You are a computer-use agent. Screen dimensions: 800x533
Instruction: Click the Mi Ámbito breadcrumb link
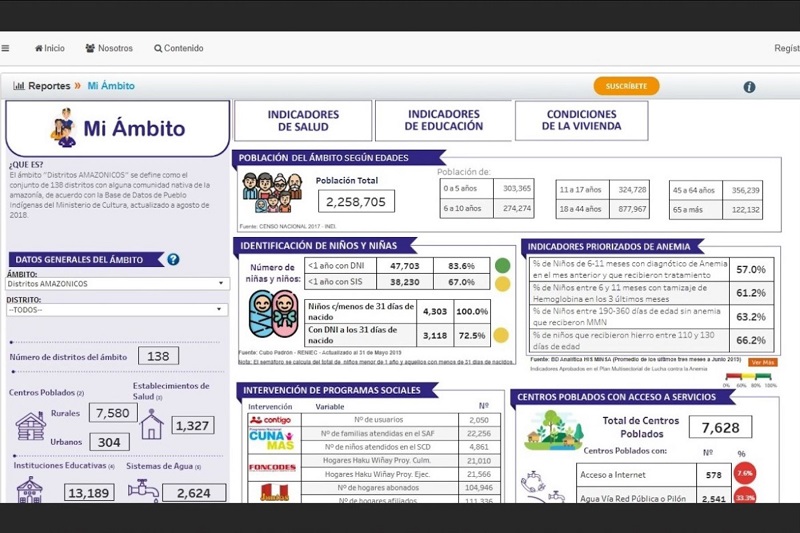click(111, 86)
